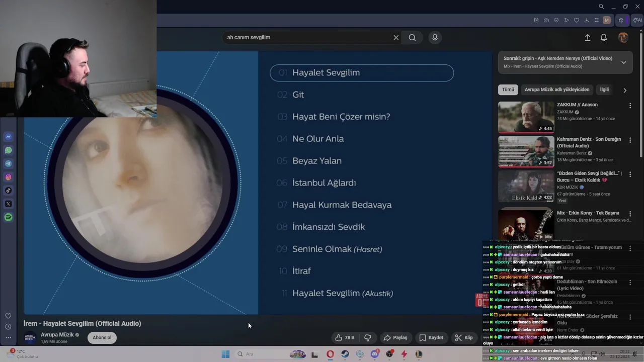Image resolution: width=644 pixels, height=362 pixels.
Task: Select the Tümü filter chip
Action: 508,89
